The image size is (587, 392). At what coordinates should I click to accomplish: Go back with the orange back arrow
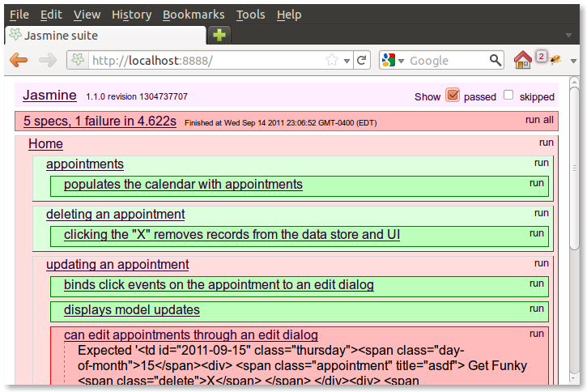pyautogui.click(x=19, y=60)
